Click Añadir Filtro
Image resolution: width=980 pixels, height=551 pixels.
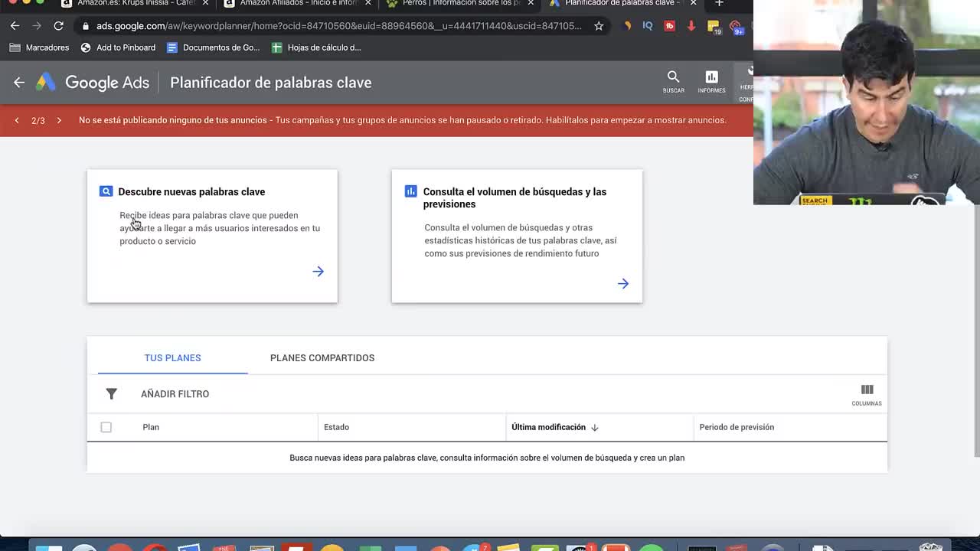175,393
